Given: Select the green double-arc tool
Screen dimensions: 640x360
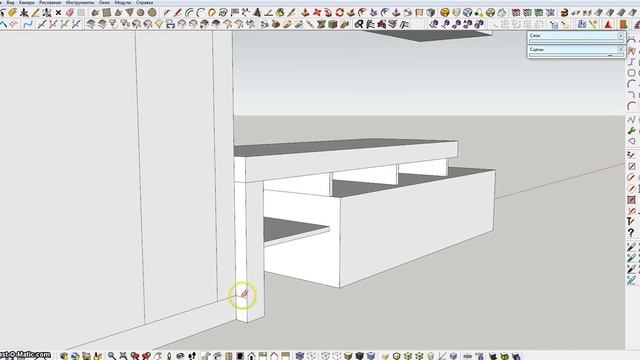Looking at the screenshot, I should pos(189,13).
